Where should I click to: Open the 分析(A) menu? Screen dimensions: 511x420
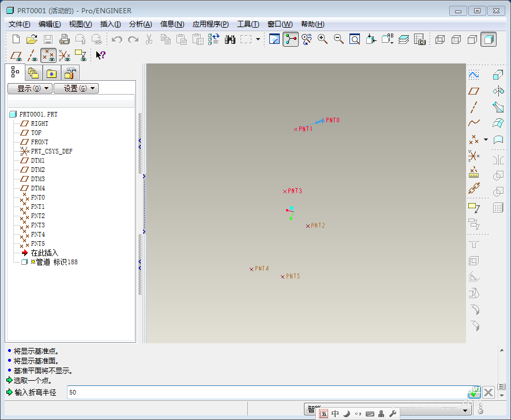coord(141,24)
